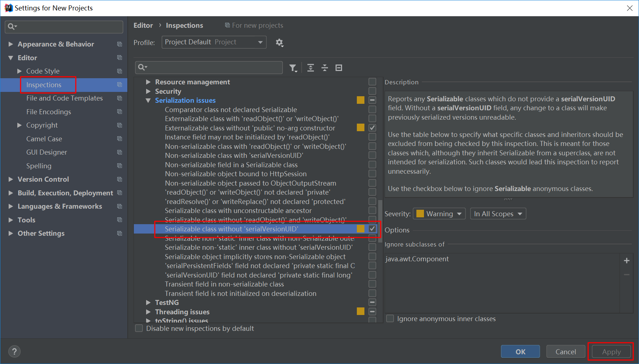Image resolution: width=639 pixels, height=364 pixels.
Task: Click the filter inspections funnel icon
Action: pos(293,68)
